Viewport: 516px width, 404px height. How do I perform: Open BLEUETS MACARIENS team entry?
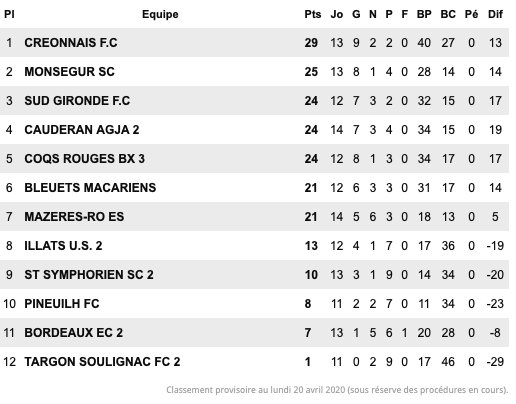pyautogui.click(x=90, y=188)
